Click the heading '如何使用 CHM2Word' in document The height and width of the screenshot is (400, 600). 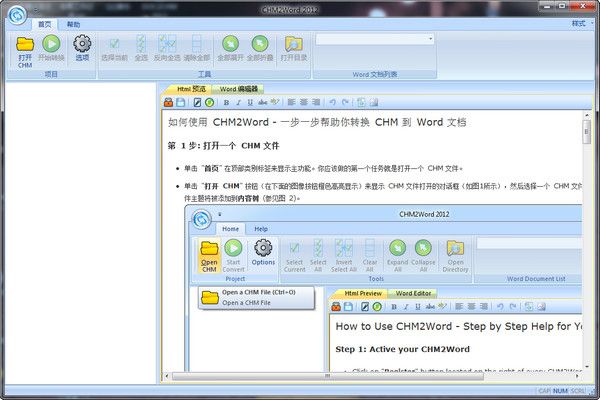coord(218,122)
